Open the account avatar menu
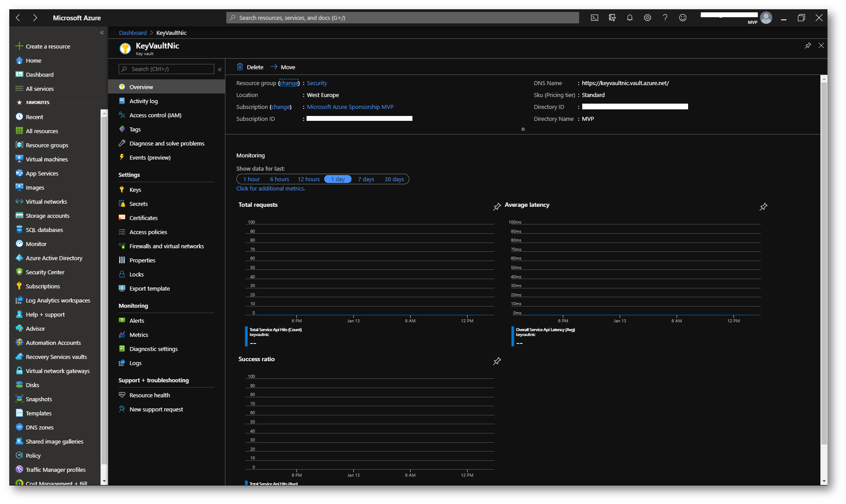 click(x=766, y=18)
